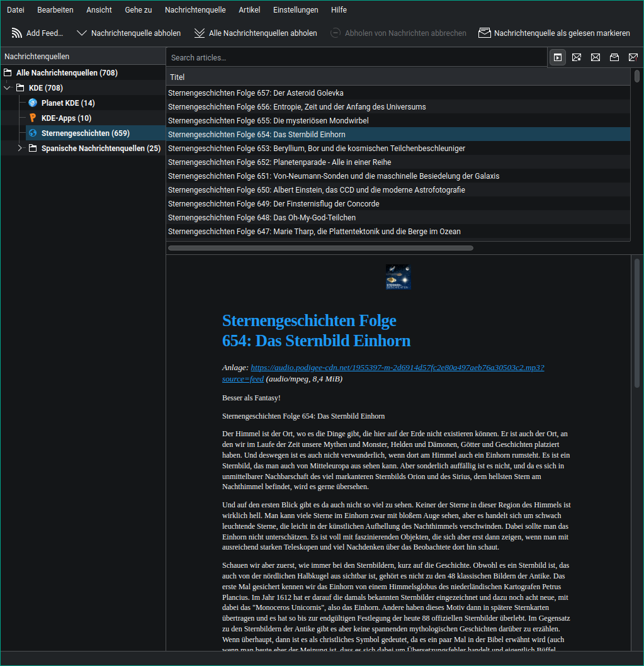Toggle the important articles filter with red exclamation
The height and width of the screenshot is (666, 644).
633,57
